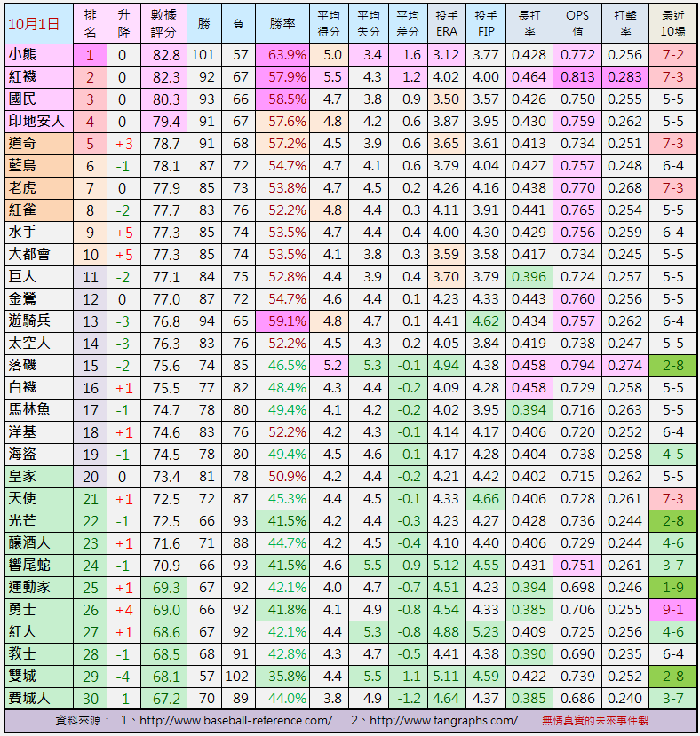
Task: Select the 平均差分 column header
Action: coord(408,24)
